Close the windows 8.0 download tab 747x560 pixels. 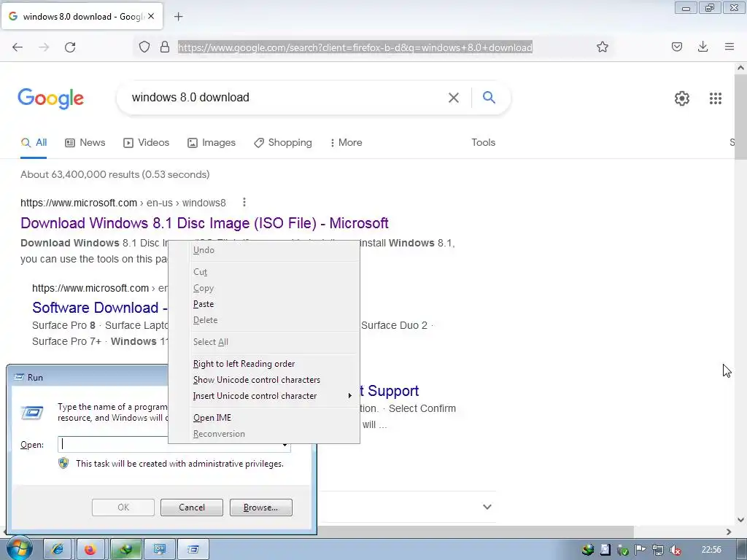click(x=151, y=16)
